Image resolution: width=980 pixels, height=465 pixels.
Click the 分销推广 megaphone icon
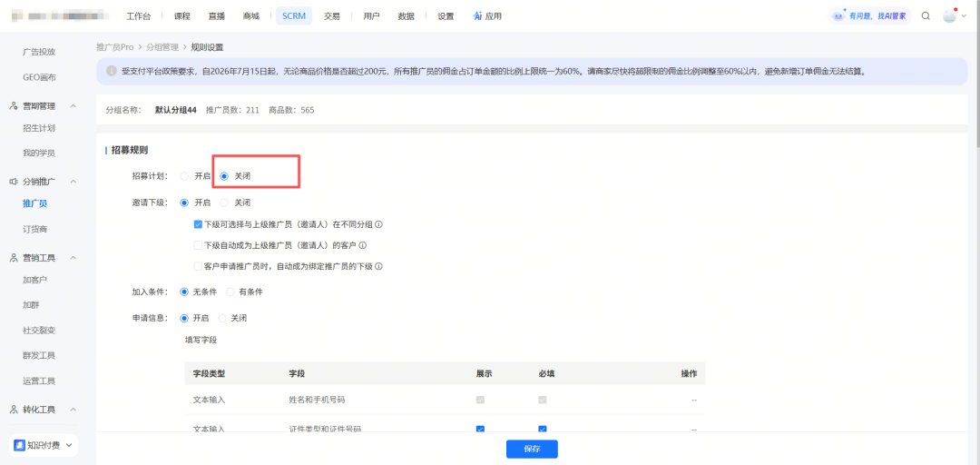pyautogui.click(x=14, y=182)
